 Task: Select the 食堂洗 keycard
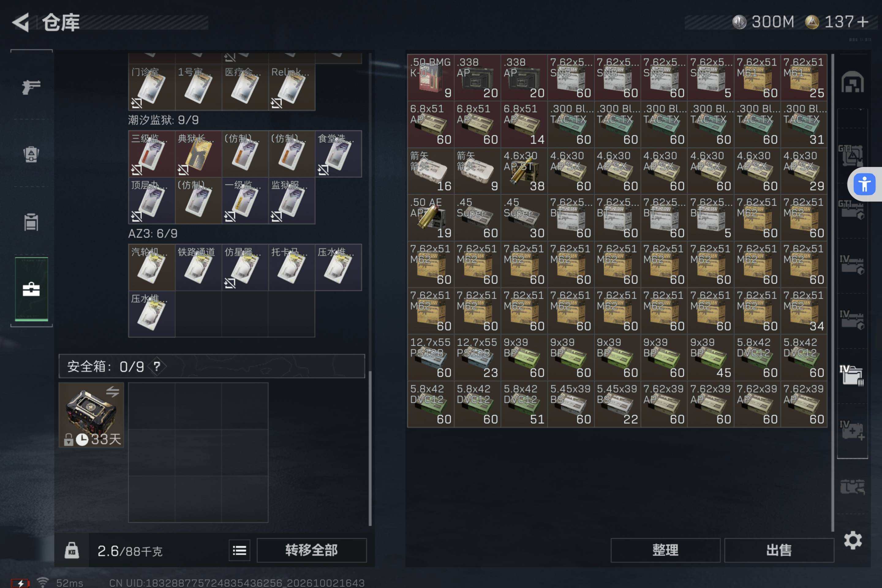coord(339,154)
